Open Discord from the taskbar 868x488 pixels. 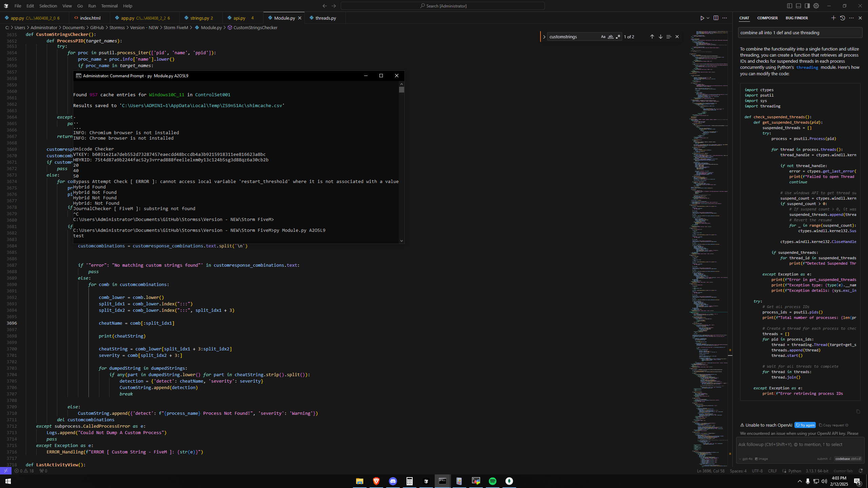pos(393,481)
